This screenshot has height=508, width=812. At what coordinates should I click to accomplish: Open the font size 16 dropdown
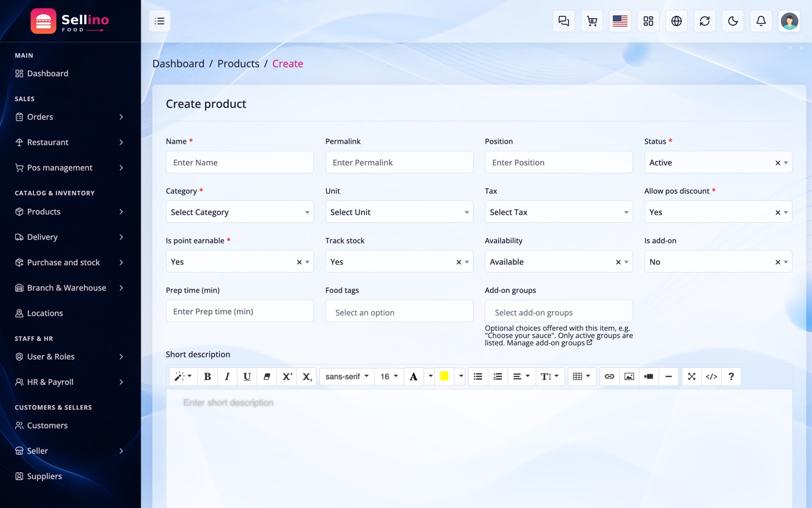[x=389, y=376]
